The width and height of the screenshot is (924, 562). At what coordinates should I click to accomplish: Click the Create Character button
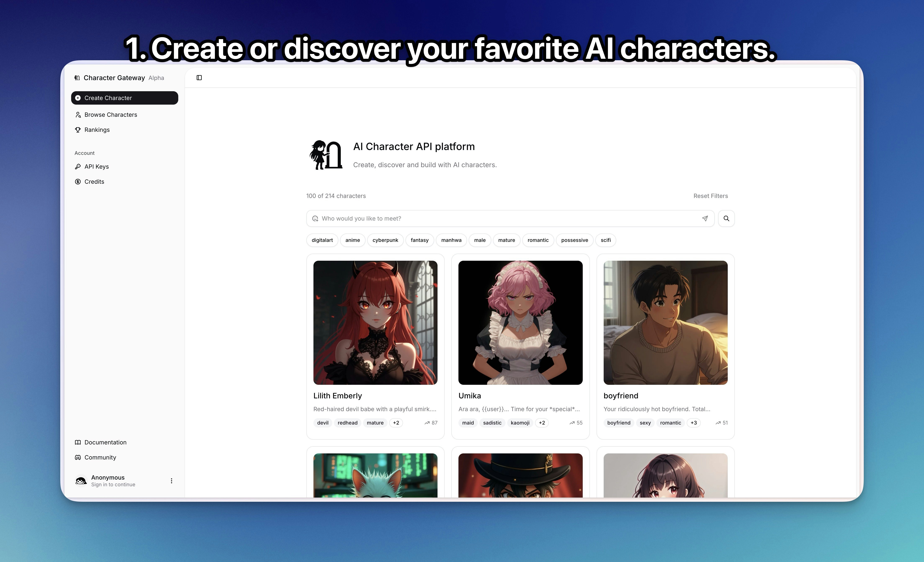pos(124,98)
